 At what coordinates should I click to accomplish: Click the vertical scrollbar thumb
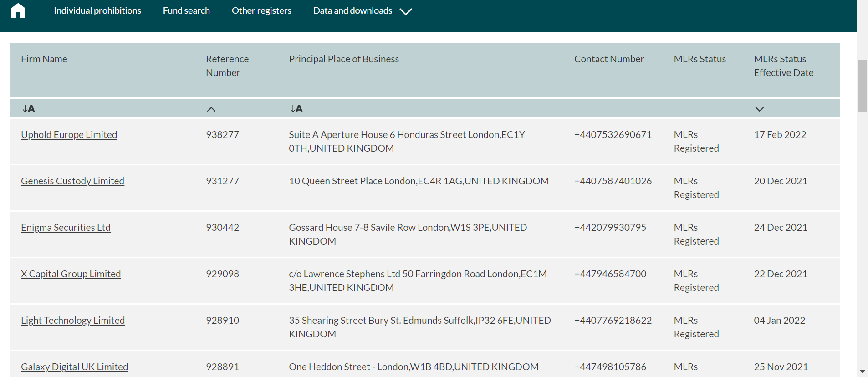pyautogui.click(x=862, y=86)
